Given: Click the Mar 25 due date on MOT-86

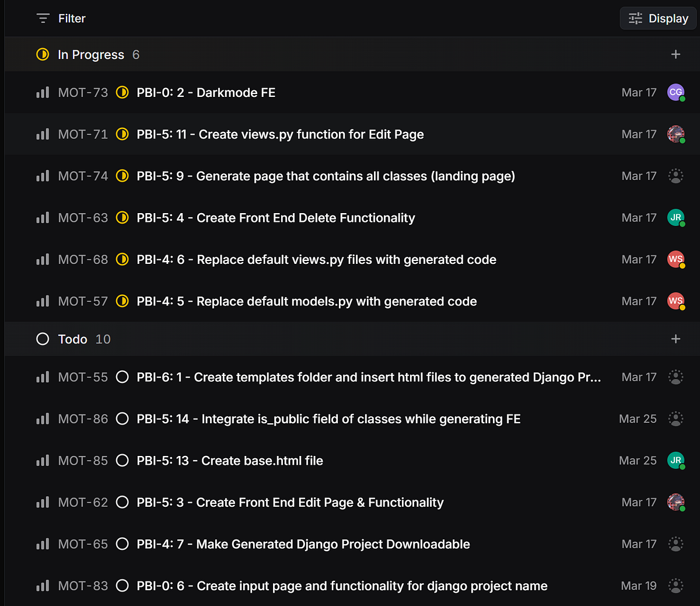Looking at the screenshot, I should tap(638, 419).
